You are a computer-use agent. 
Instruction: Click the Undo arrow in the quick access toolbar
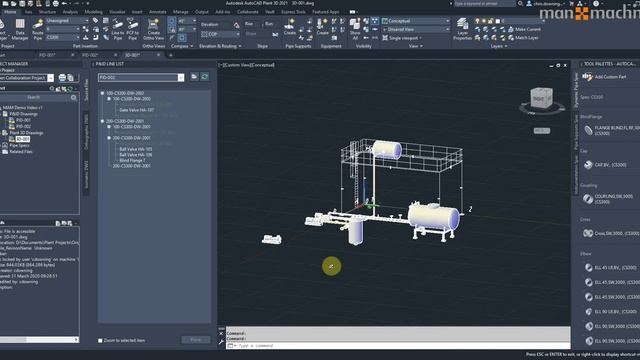(x=64, y=3)
